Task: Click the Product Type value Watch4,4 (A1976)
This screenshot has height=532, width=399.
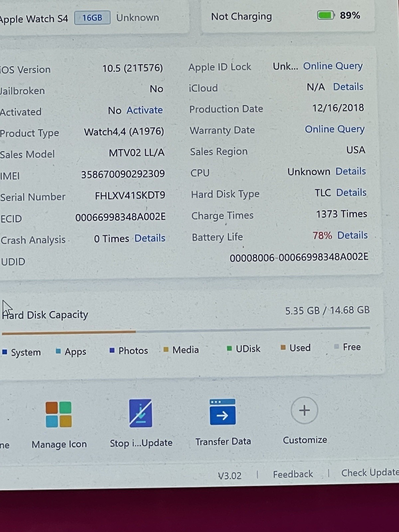Action: (x=124, y=132)
